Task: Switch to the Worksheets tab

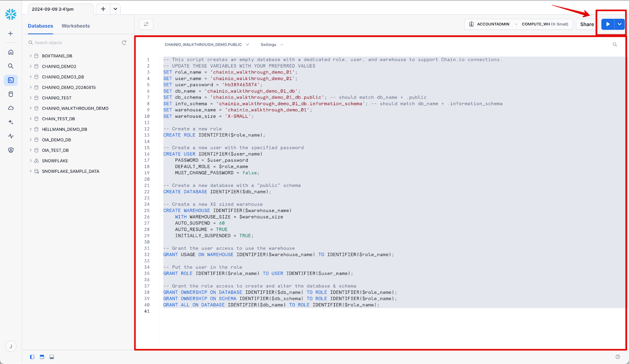Action: point(75,26)
